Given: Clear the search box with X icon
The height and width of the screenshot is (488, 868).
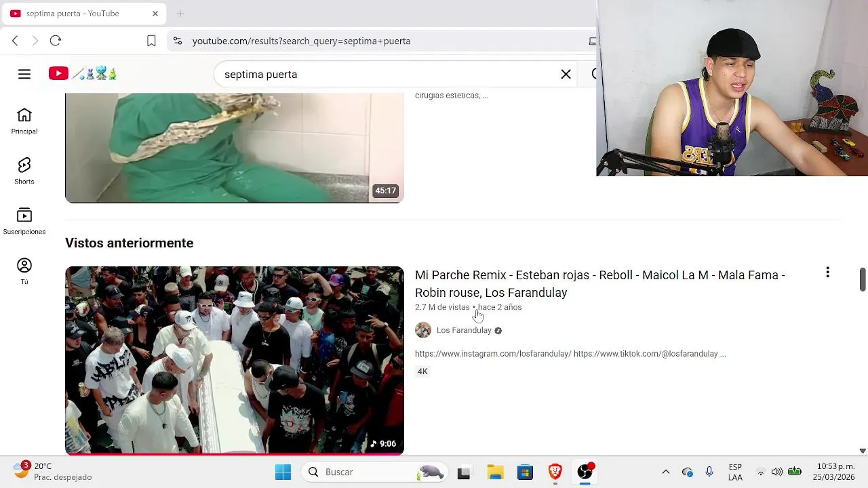Looking at the screenshot, I should 566,74.
